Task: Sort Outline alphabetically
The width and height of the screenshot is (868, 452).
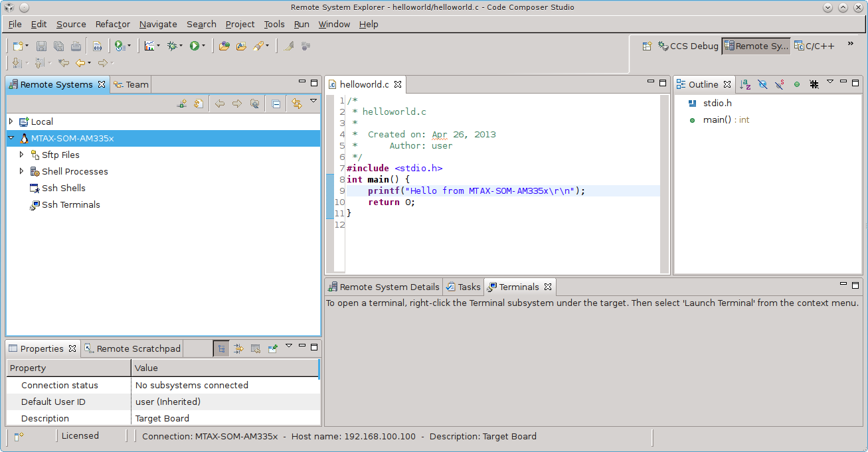Action: click(x=745, y=84)
